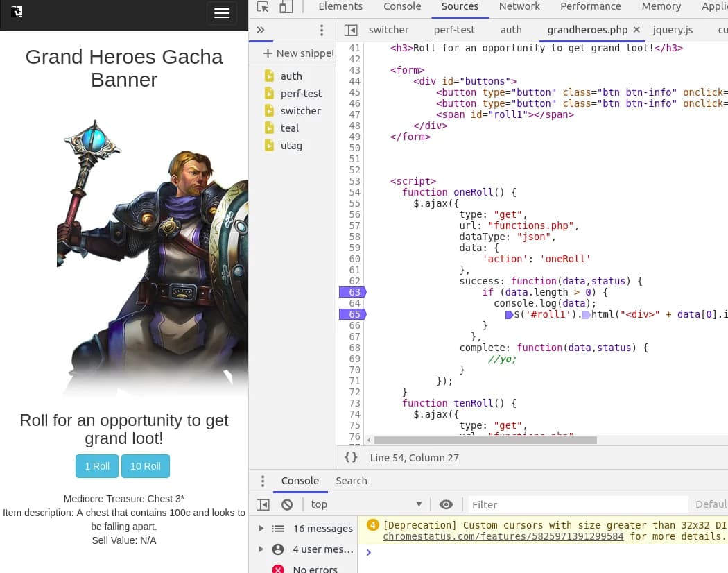Click inside the console Filter field

click(578, 504)
